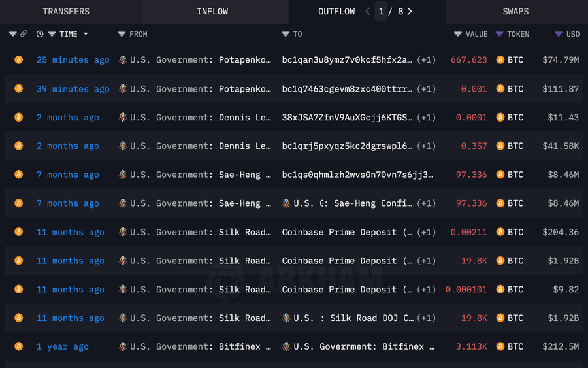Image resolution: width=588 pixels, height=368 pixels.
Task: Click BTC token icon on the $41.58K row
Action: (x=500, y=146)
